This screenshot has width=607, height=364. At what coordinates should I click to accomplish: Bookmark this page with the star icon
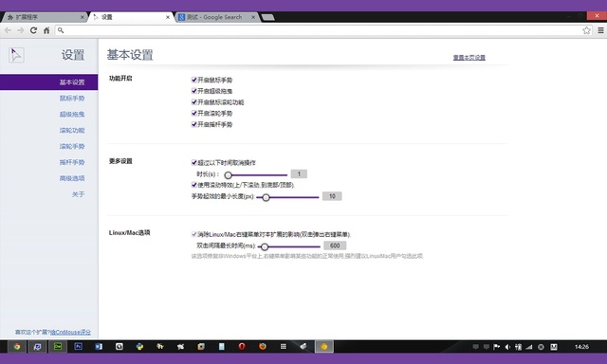click(586, 30)
